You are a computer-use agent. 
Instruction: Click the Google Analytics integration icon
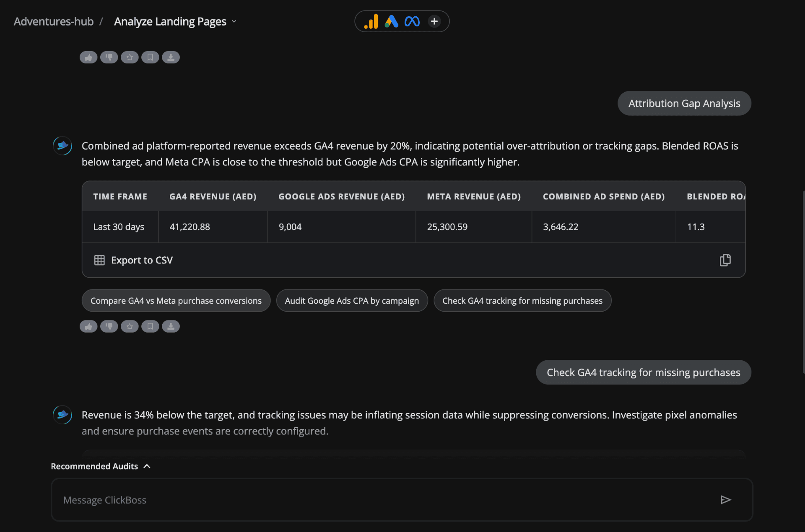[371, 21]
